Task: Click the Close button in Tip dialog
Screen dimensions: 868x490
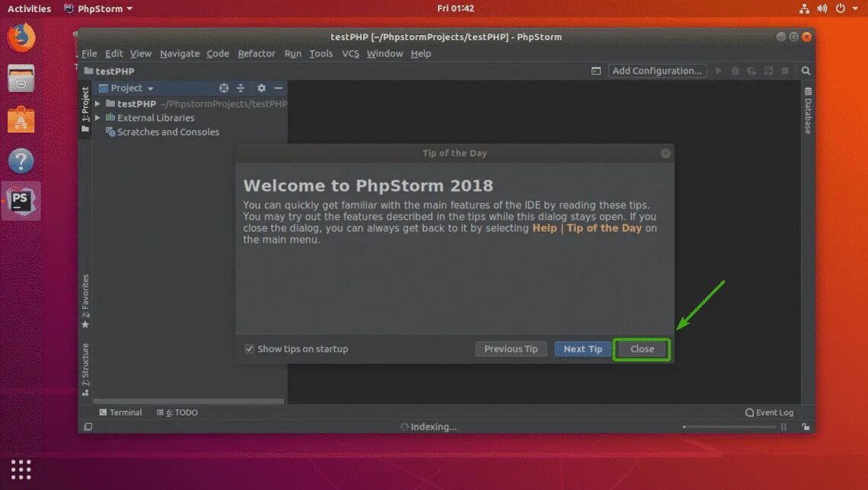Action: click(642, 349)
